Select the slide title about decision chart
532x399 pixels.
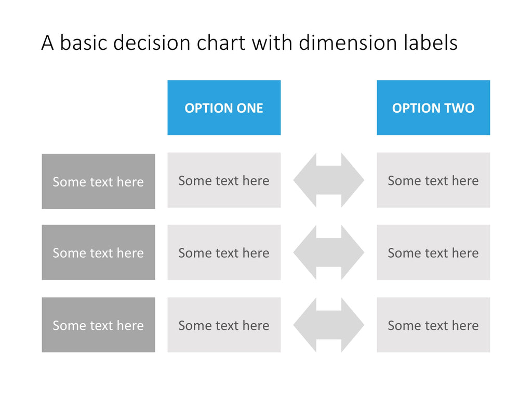pyautogui.click(x=249, y=43)
